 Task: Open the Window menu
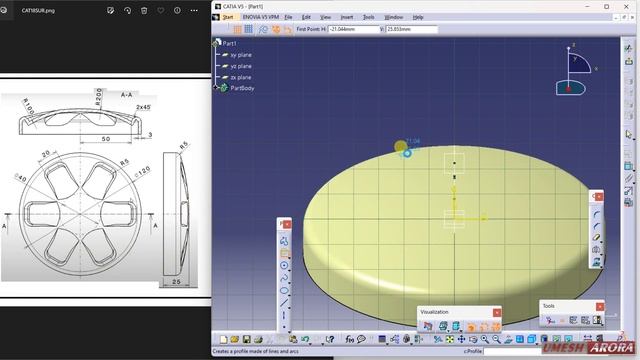393,17
